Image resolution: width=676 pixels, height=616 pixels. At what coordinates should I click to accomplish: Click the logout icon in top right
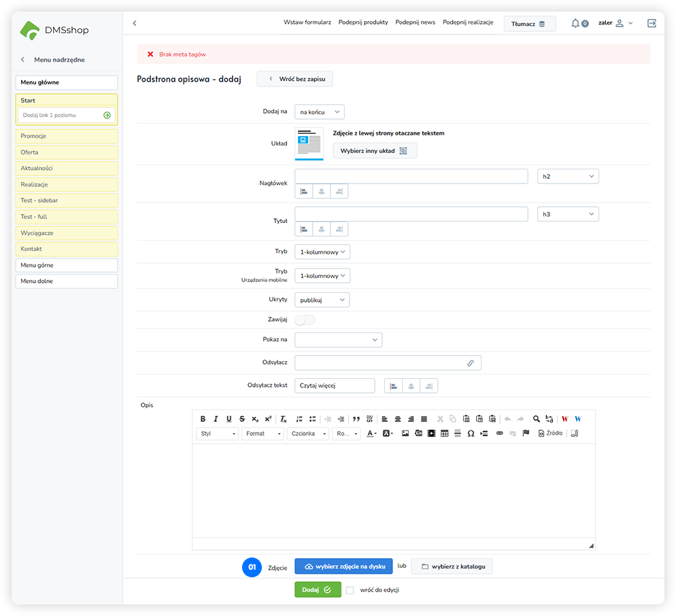pos(652,23)
